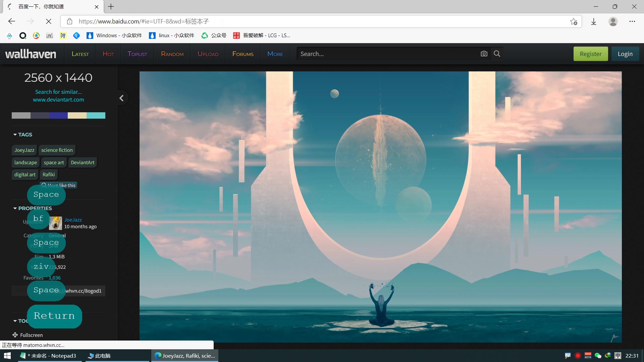
Task: Collapse the Properties section
Action: pos(33,208)
